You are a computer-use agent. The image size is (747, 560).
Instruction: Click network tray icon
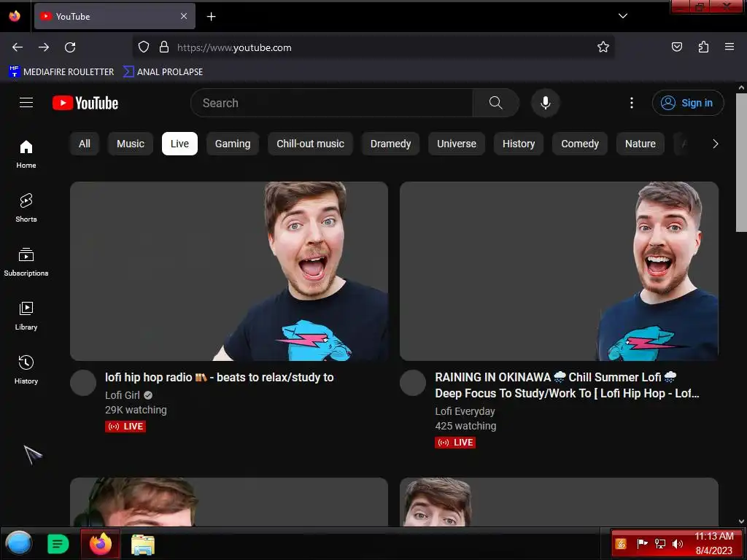tap(660, 544)
